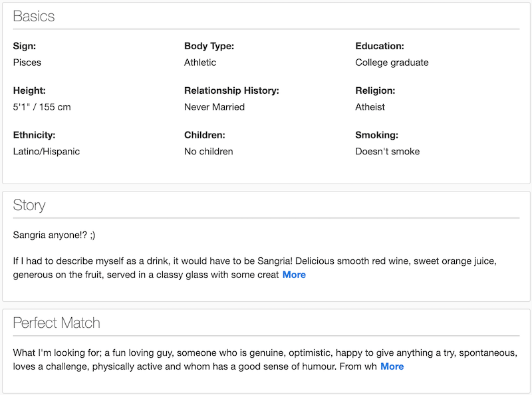Click the Perfect Match section heading

(x=57, y=323)
